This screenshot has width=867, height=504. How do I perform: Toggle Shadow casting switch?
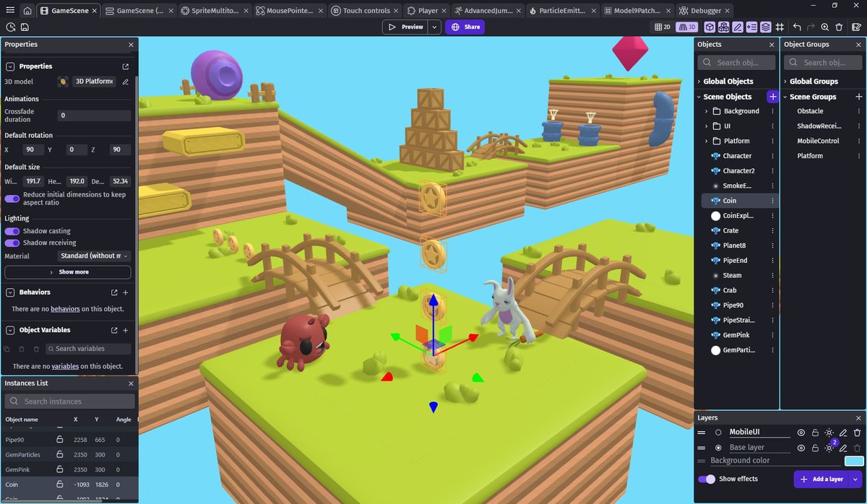(12, 231)
